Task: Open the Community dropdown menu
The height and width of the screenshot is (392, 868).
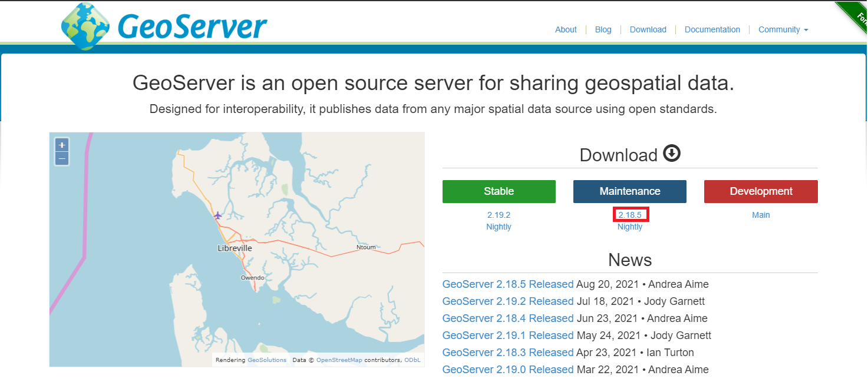Action: (x=783, y=29)
